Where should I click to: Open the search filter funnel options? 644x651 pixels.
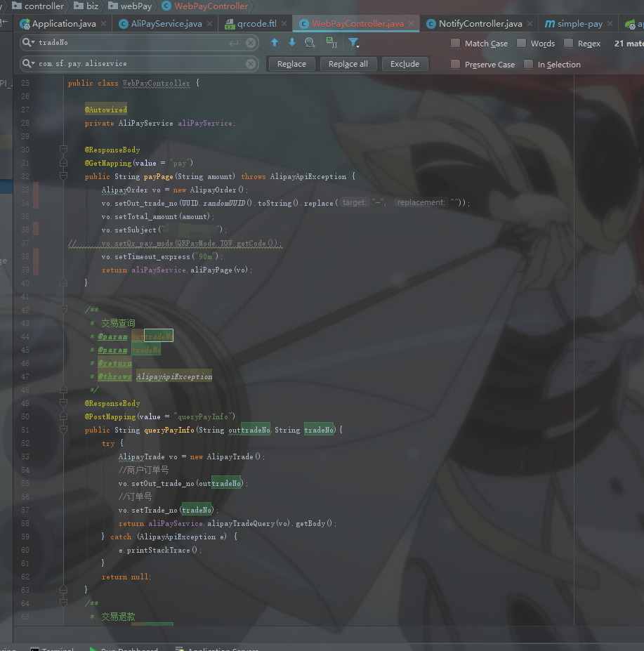point(353,43)
